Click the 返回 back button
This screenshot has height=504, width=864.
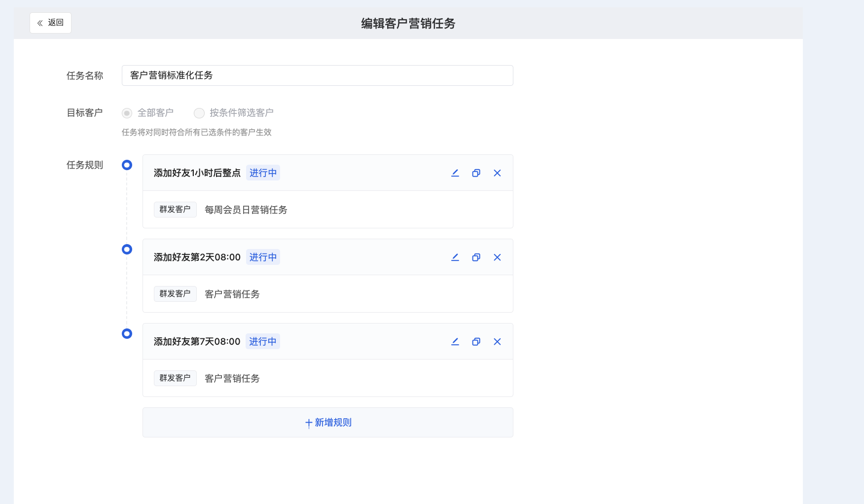(x=50, y=23)
